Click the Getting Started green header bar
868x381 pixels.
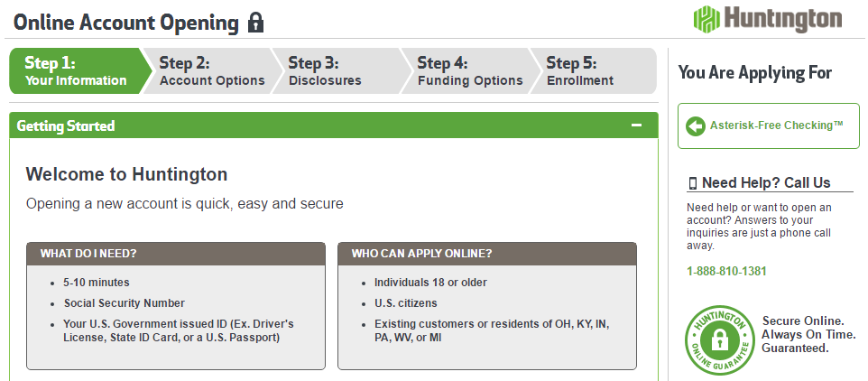point(334,125)
